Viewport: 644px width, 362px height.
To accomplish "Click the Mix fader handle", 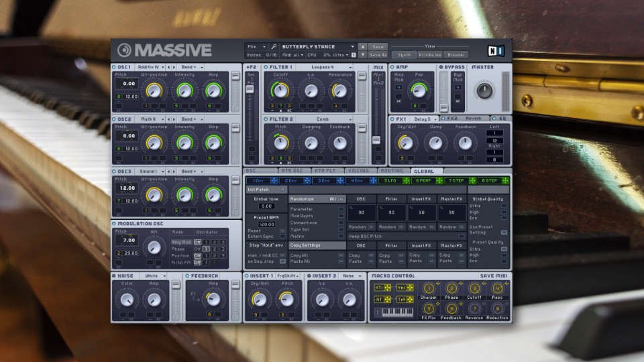I will pos(376,140).
